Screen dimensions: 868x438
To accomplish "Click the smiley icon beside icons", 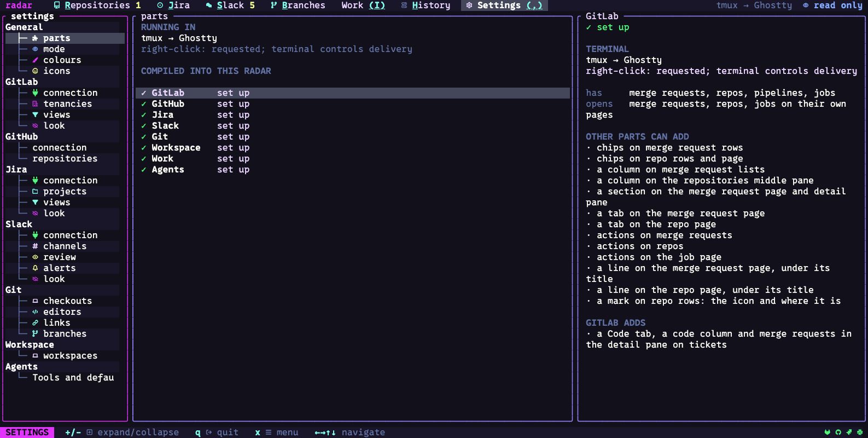I will (x=35, y=71).
